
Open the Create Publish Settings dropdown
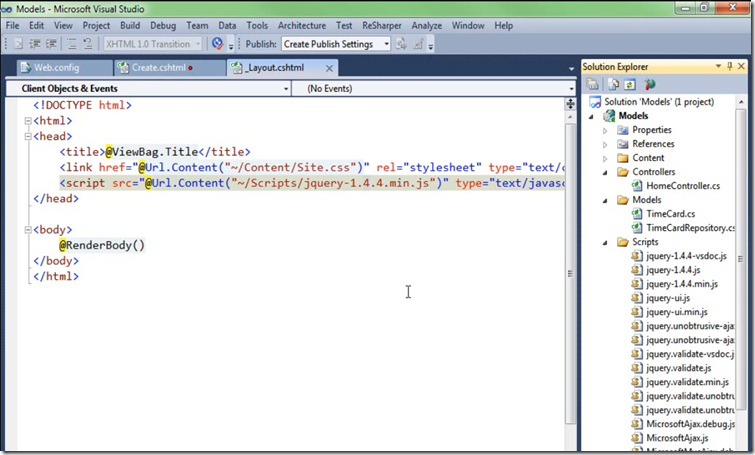336,44
